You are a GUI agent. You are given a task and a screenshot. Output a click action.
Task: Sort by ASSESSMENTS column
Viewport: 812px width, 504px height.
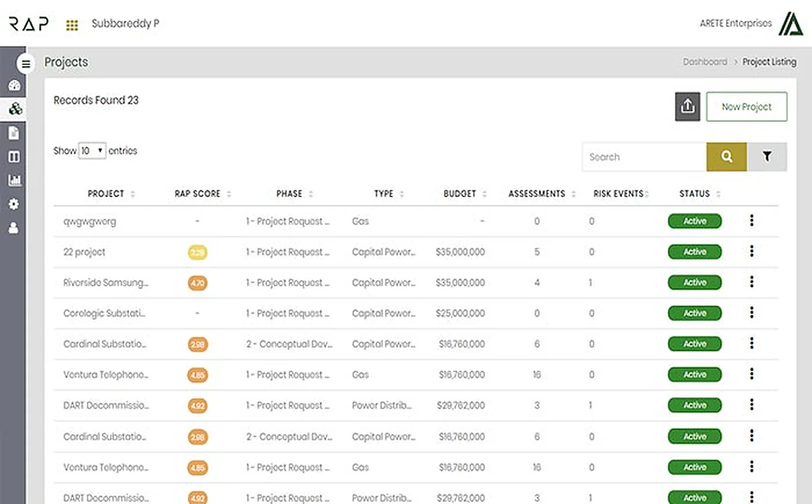[542, 194]
